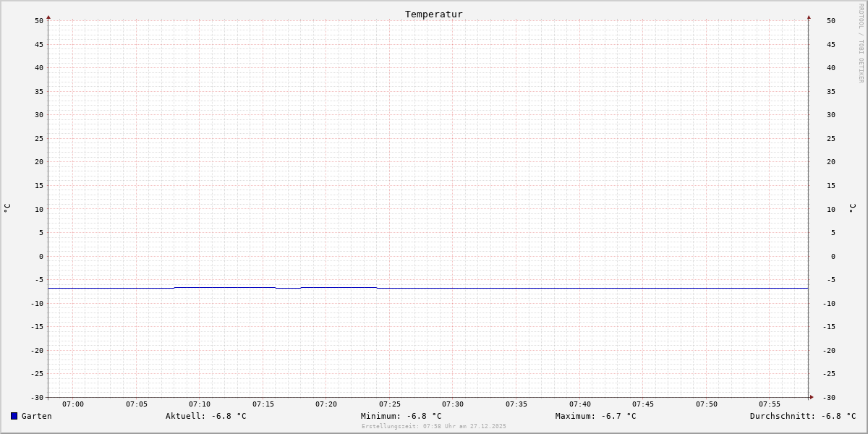Select the Durchschnitt: -6.8 °C value
This screenshot has height=434, width=868.
(x=803, y=416)
